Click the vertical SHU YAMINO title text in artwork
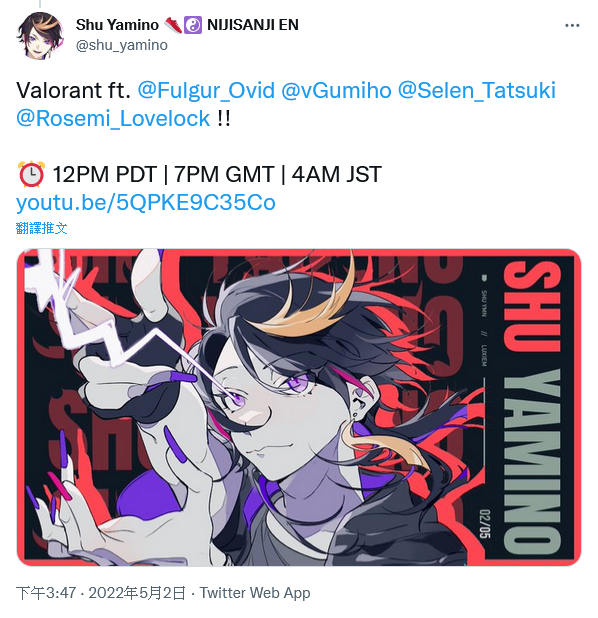Screen dimensions: 598x618 pyautogui.click(x=533, y=407)
